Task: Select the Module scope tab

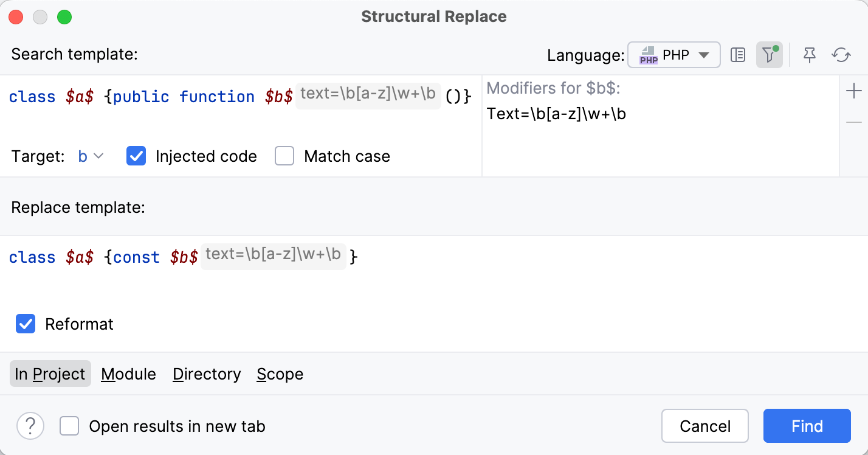Action: [x=128, y=374]
